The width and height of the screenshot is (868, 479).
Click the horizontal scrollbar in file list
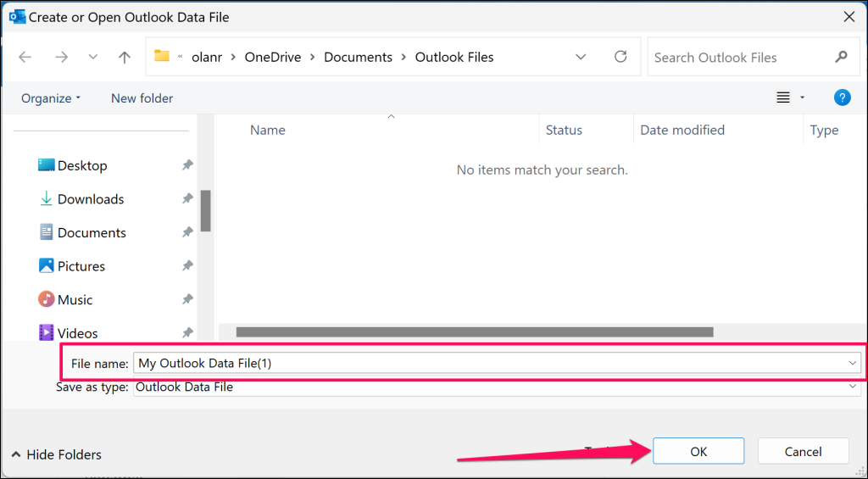click(475, 332)
